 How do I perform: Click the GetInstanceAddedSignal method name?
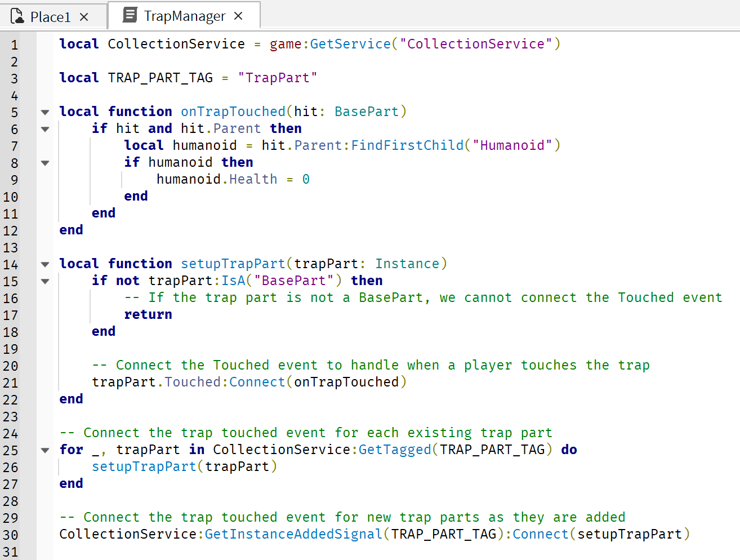[x=293, y=534]
